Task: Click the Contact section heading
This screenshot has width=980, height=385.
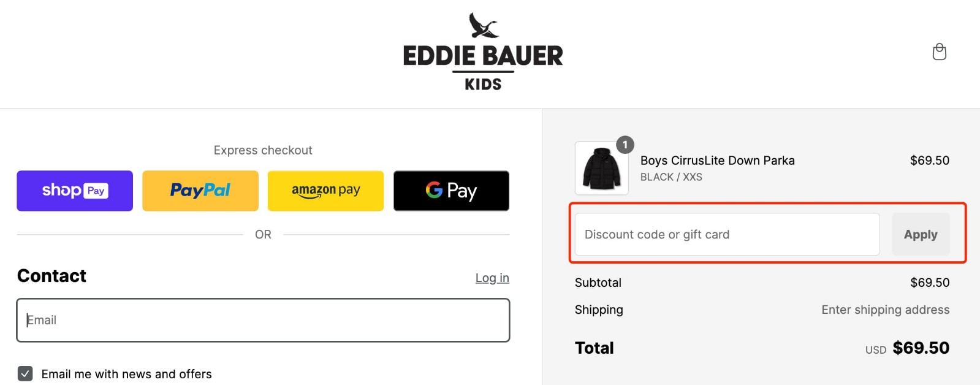Action: tap(51, 276)
